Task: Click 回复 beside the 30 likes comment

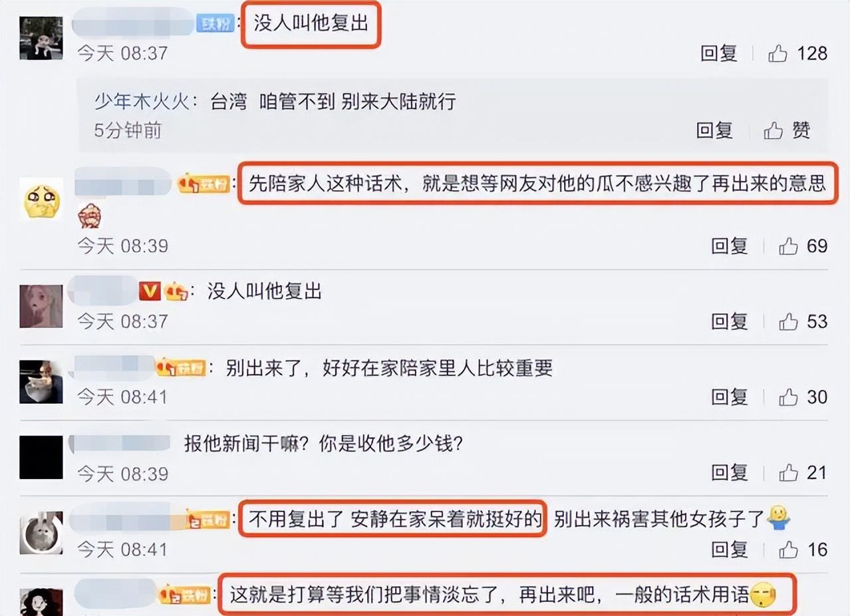Action: tap(730, 397)
